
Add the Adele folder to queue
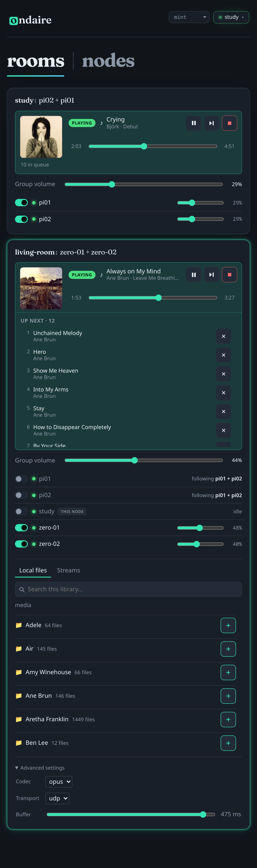pyautogui.click(x=228, y=625)
